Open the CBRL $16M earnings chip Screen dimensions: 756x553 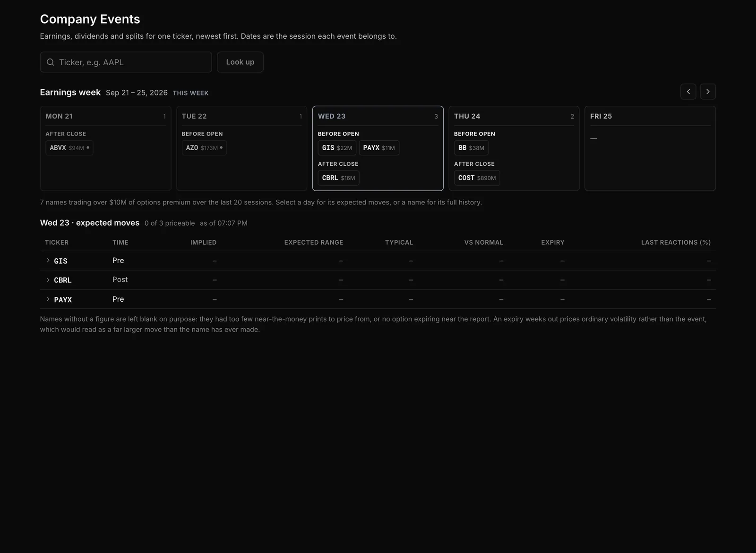coord(338,178)
